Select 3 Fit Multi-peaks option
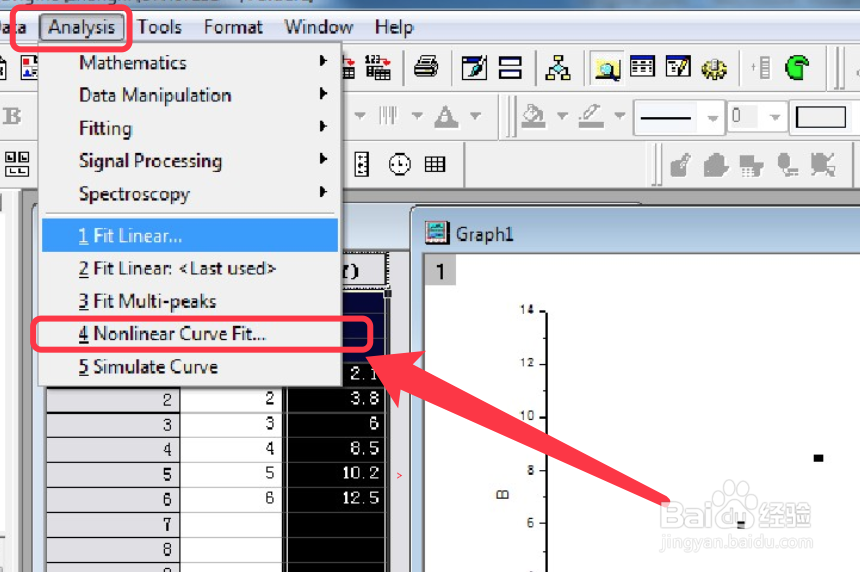 pyautogui.click(x=190, y=301)
